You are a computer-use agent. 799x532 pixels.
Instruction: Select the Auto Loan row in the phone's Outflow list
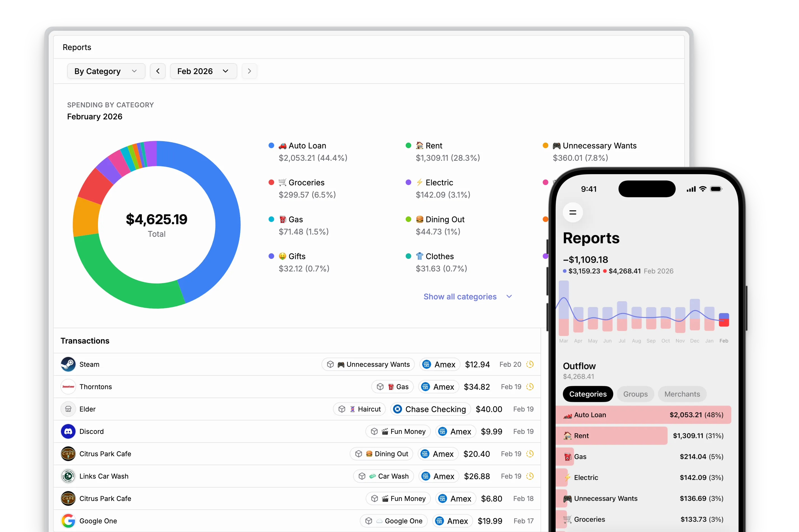pos(643,415)
